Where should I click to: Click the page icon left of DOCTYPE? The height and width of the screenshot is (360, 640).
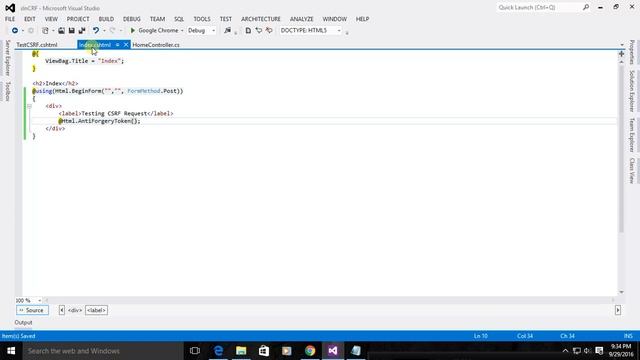tap(248, 31)
